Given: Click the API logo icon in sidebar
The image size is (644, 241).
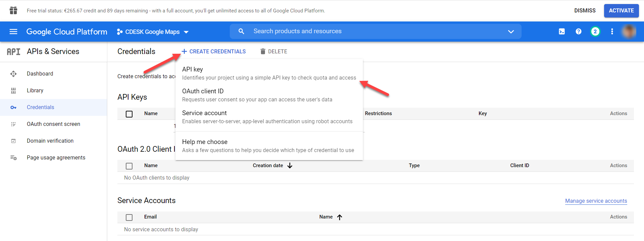Looking at the screenshot, I should (x=13, y=52).
